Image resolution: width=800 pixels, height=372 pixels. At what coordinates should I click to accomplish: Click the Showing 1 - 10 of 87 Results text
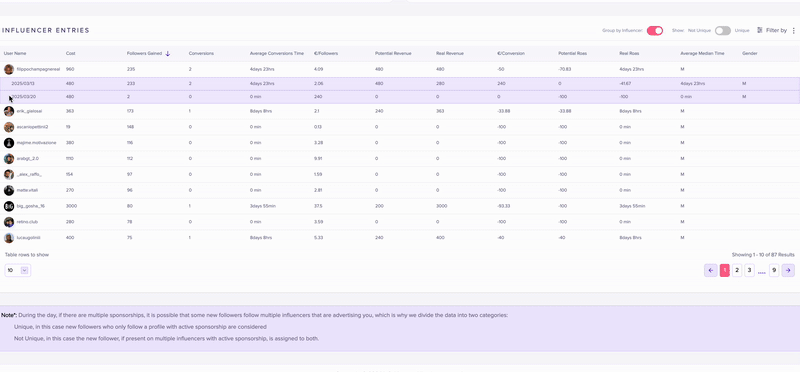click(763, 255)
